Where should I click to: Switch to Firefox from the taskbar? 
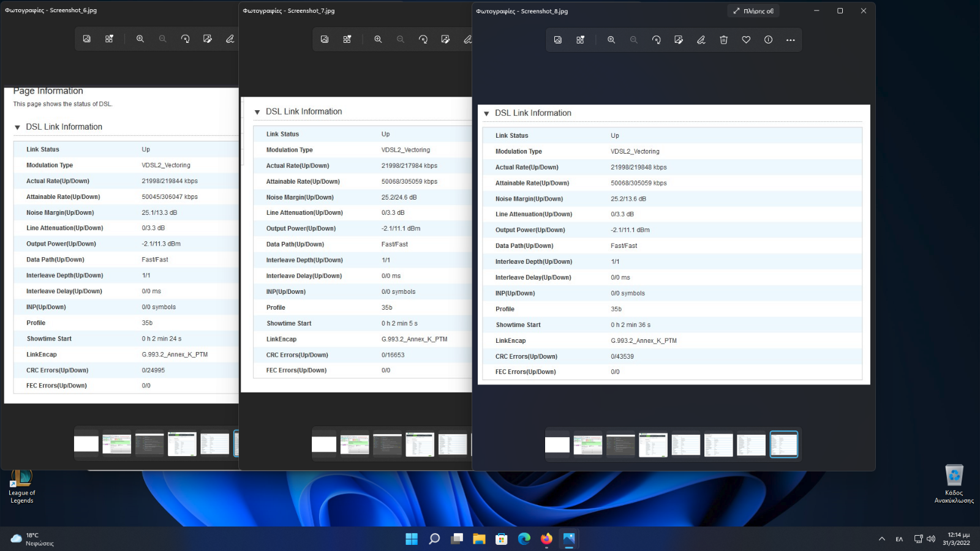[x=546, y=539]
